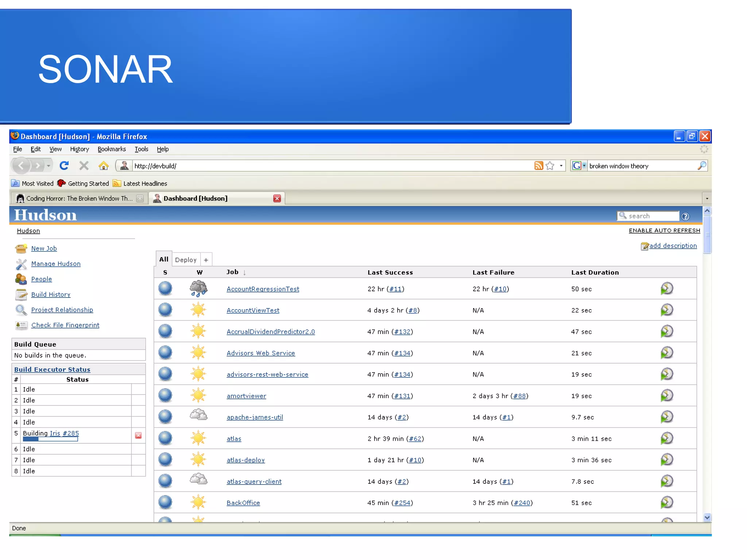Click the RSS feed icon in address bar
This screenshot has height=560, width=747.
click(x=538, y=166)
